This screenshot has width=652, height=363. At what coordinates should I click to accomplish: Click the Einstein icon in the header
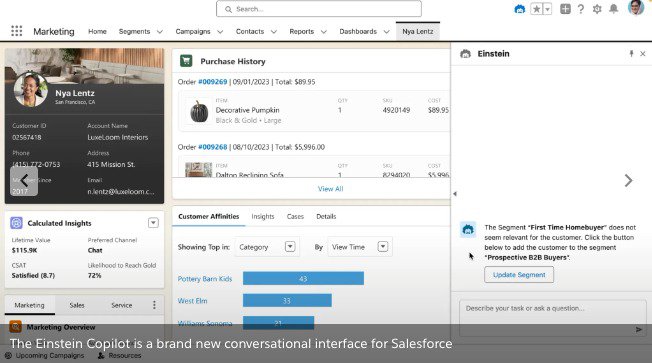(x=520, y=9)
